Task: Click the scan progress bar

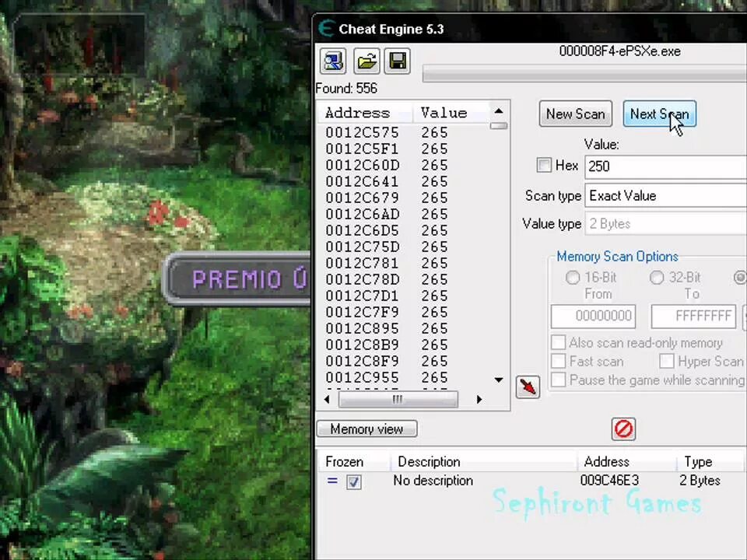Action: pos(584,74)
